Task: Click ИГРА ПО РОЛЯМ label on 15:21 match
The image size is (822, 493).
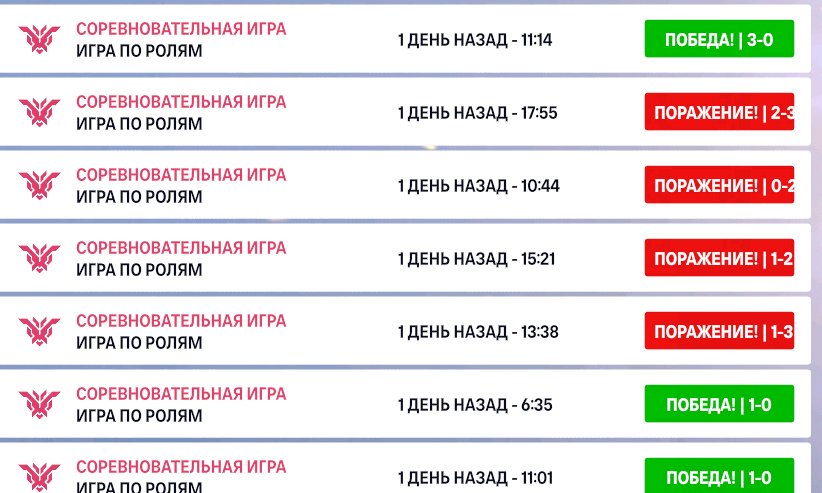Action: click(x=139, y=270)
